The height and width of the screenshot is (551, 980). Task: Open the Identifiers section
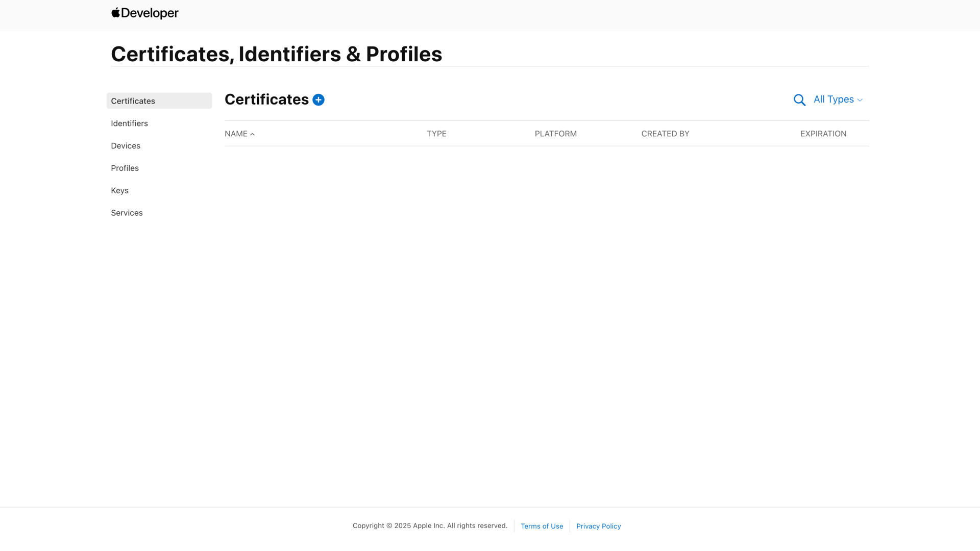[x=129, y=123]
